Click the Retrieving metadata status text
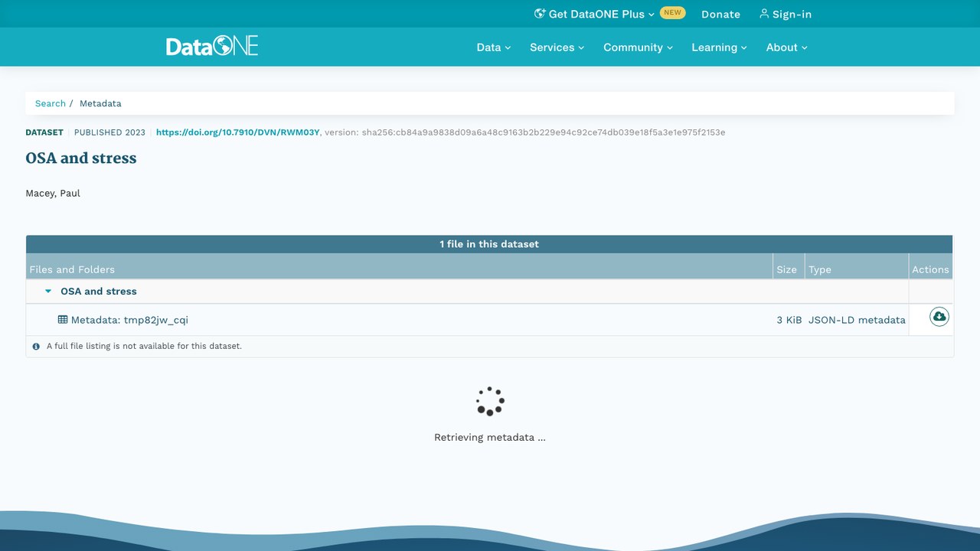This screenshot has height=551, width=980. tap(490, 438)
